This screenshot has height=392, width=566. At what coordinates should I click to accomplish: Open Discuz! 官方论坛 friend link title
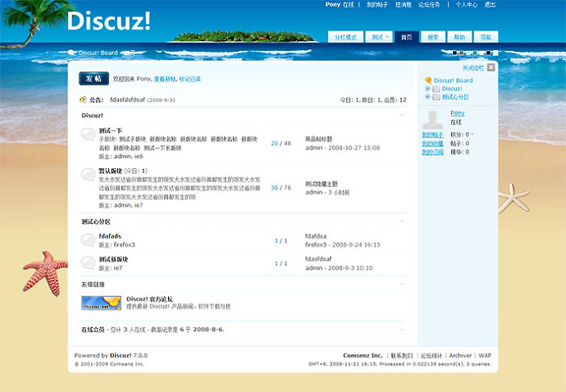[149, 299]
